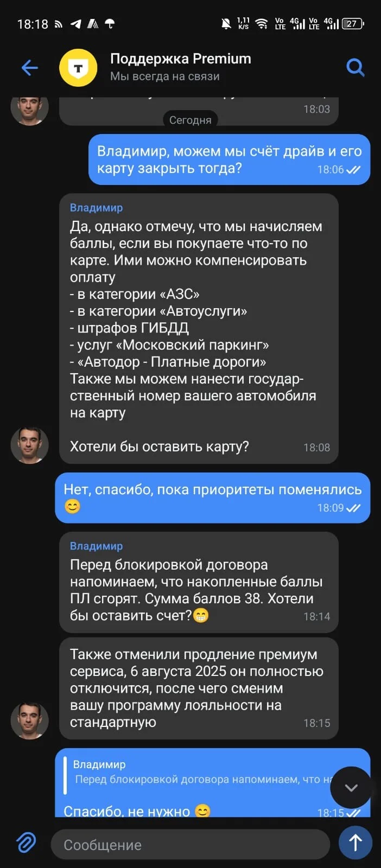Open the "Поддержка Premium" chat title
Screen dimensions: 381x868
click(x=180, y=59)
